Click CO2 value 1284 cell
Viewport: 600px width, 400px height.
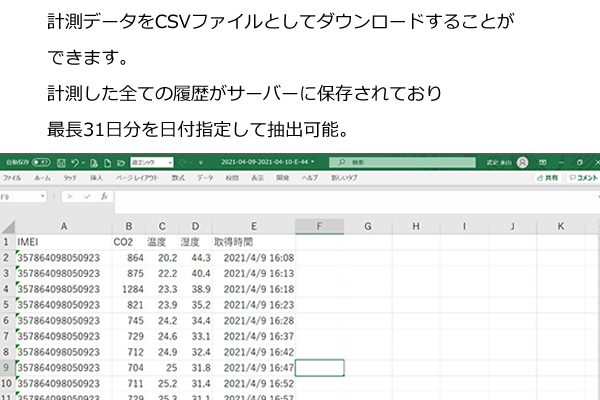tap(129, 289)
